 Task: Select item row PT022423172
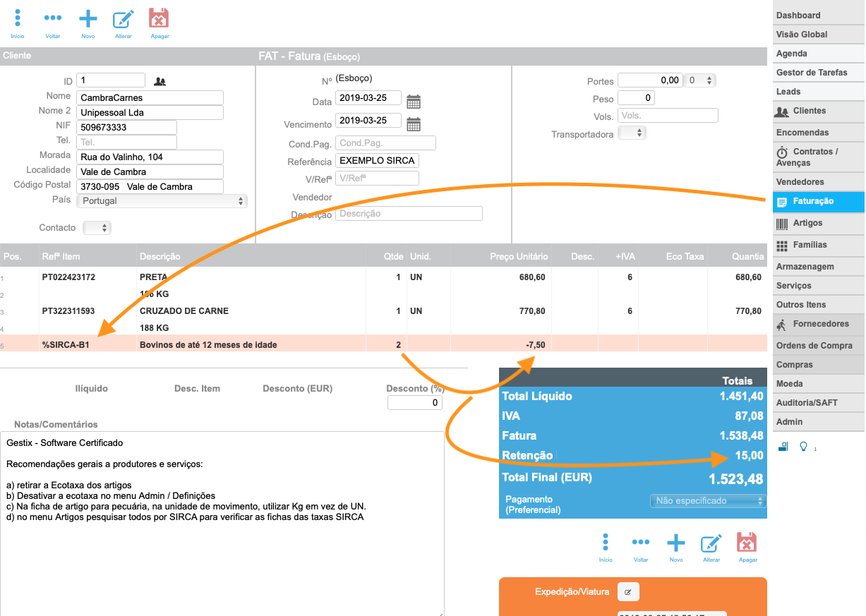click(383, 277)
